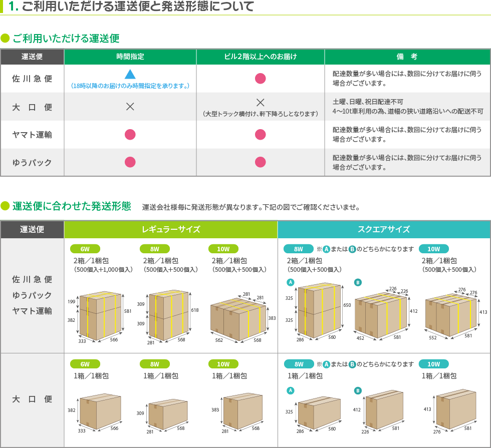This screenshot has height=448, width=491.
Task: Click the (500個入+1,000個入) text under 6W
Action: point(103,269)
